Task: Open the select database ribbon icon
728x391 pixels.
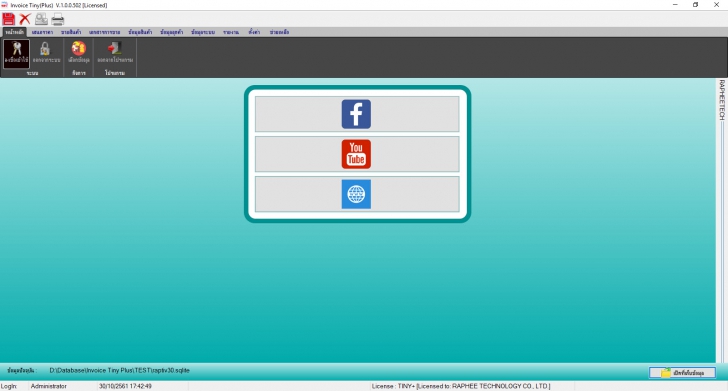Action: click(78, 53)
